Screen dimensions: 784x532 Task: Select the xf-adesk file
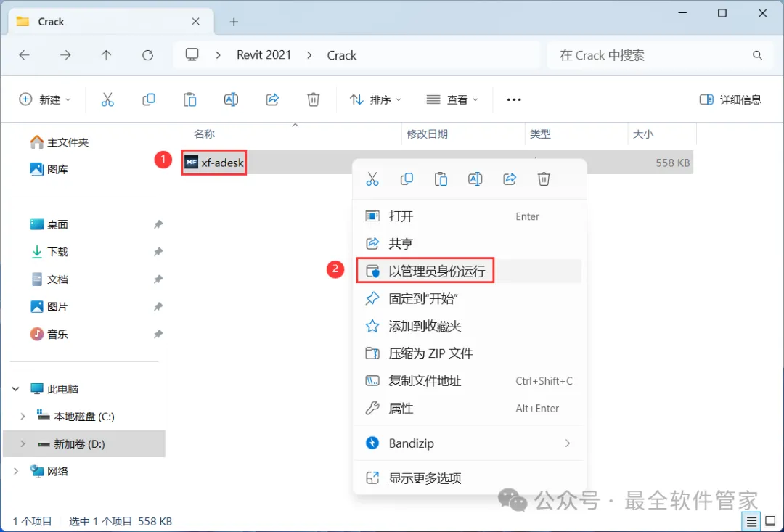(x=214, y=163)
